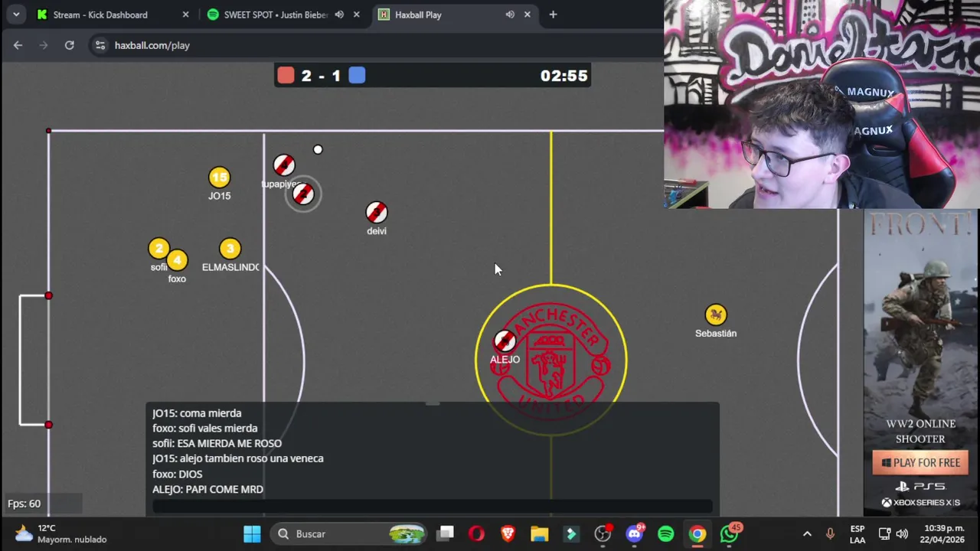Close the SWEET SPOT Spotify tab

pyautogui.click(x=356, y=15)
